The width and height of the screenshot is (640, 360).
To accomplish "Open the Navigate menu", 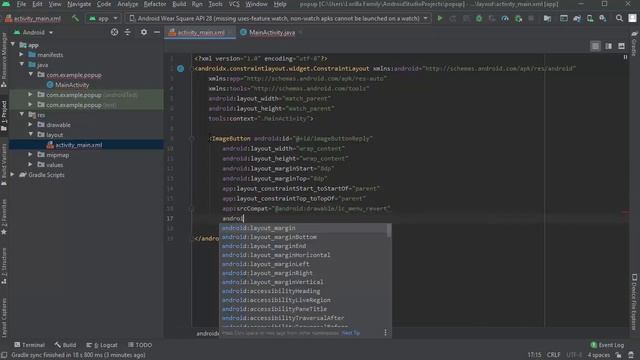I will tap(79, 4).
